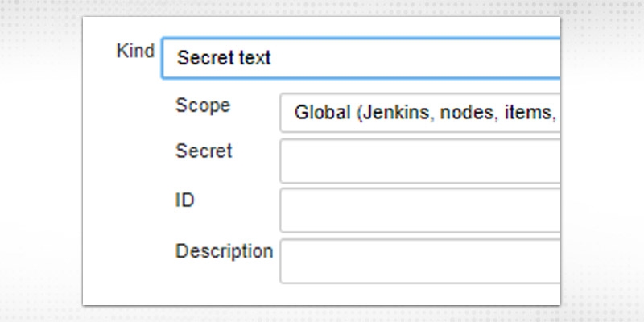Click into the Secret input field
Image resolution: width=644 pixels, height=322 pixels.
tap(419, 161)
